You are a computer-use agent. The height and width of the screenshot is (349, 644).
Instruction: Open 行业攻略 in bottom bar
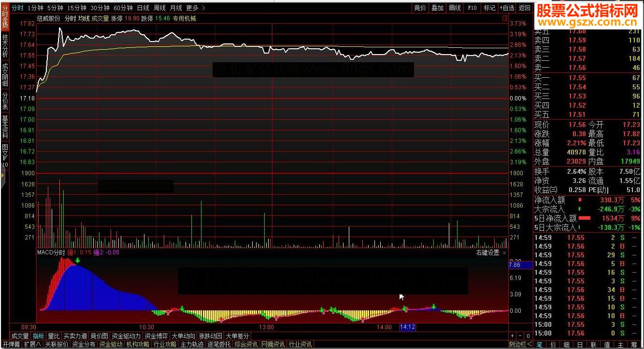coord(165,345)
